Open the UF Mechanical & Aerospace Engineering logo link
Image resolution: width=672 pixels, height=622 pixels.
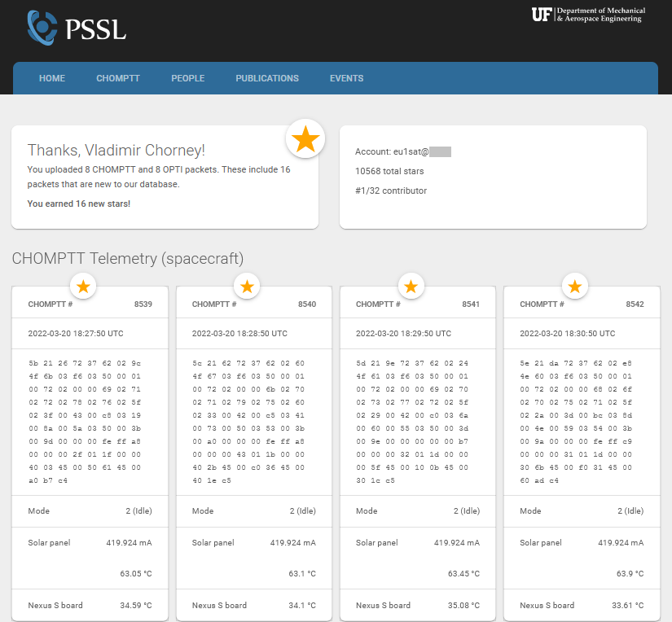click(x=588, y=15)
